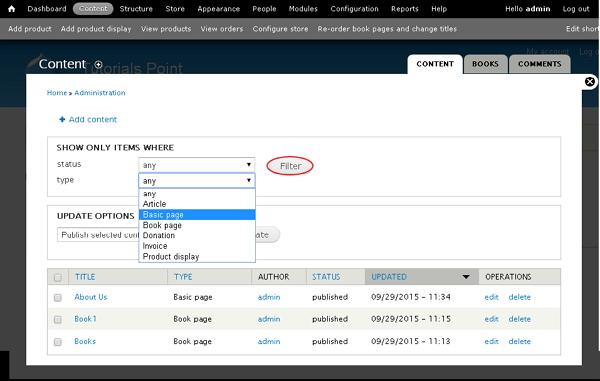Open the status dropdown
Image resolution: width=600 pixels, height=381 pixels.
pyautogui.click(x=197, y=165)
